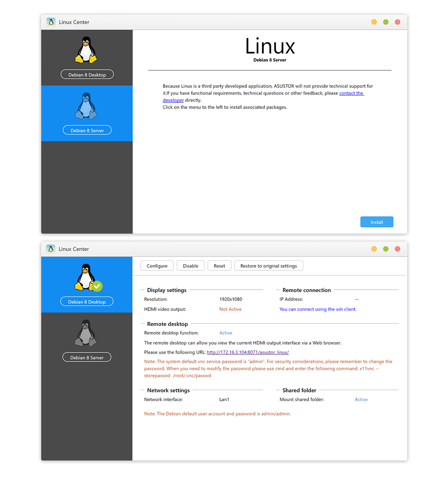Viewport: 448px width, 478px height.
Task: Click the 'HDMI video output:' label
Action: (165, 309)
